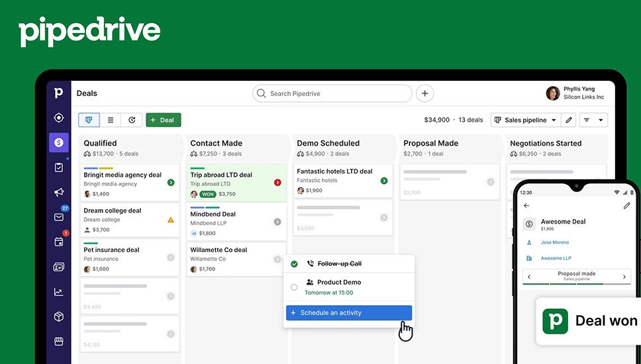Tap the dollar icon beside Awesome Deal
This screenshot has height=364, width=641.
pos(529,224)
